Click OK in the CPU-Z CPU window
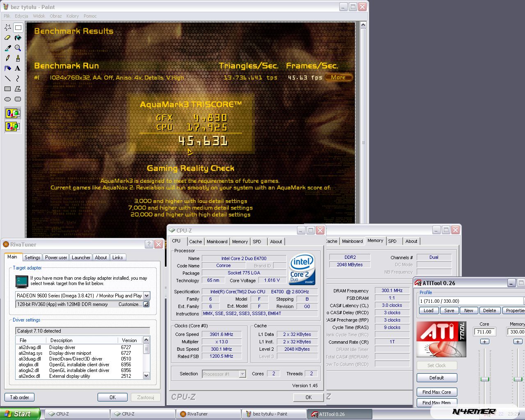This screenshot has width=525, height=420. pos(308,397)
